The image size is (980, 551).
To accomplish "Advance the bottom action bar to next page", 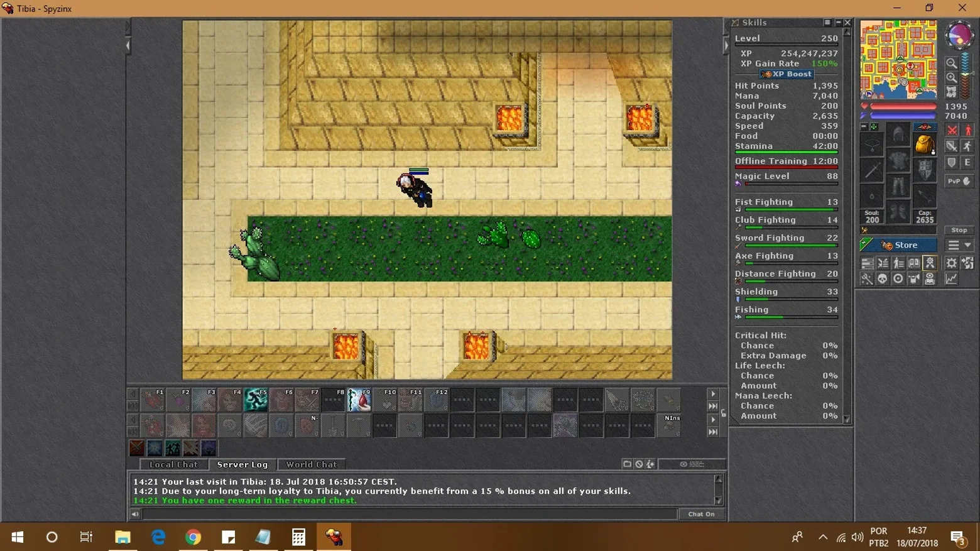I will click(713, 419).
